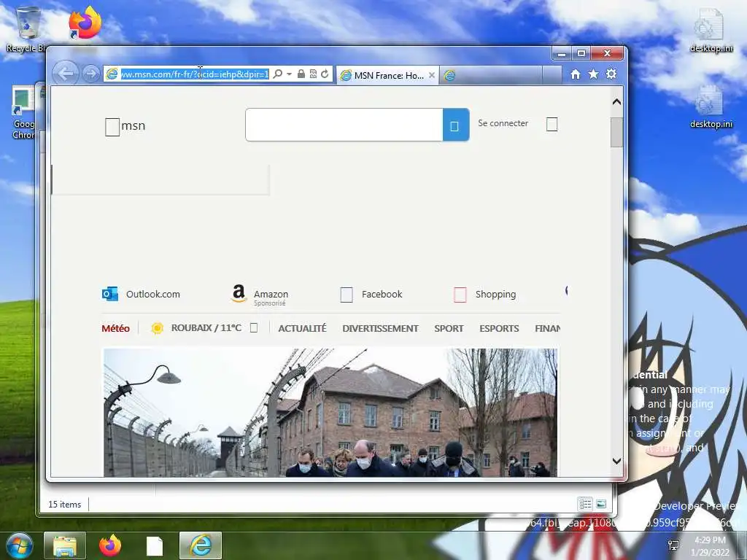747x560 pixels.
Task: Toggle compatibility view icon
Action: click(x=313, y=74)
